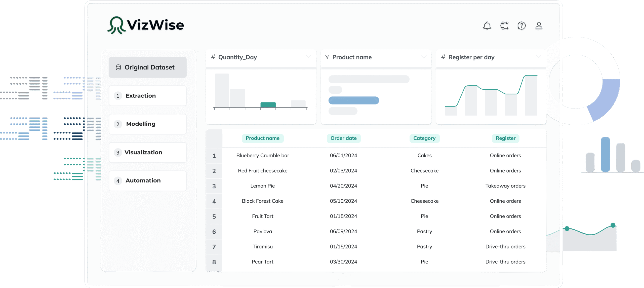Expand the Quantity_Day card dropdown chevron
Viewport: 644px width, 288px height.
click(308, 56)
